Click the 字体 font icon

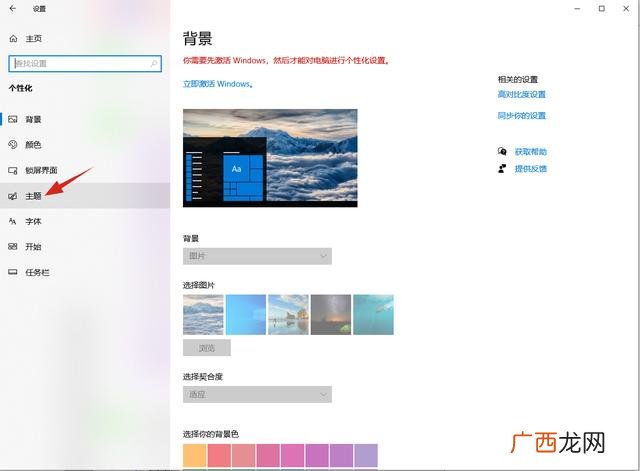[13, 221]
